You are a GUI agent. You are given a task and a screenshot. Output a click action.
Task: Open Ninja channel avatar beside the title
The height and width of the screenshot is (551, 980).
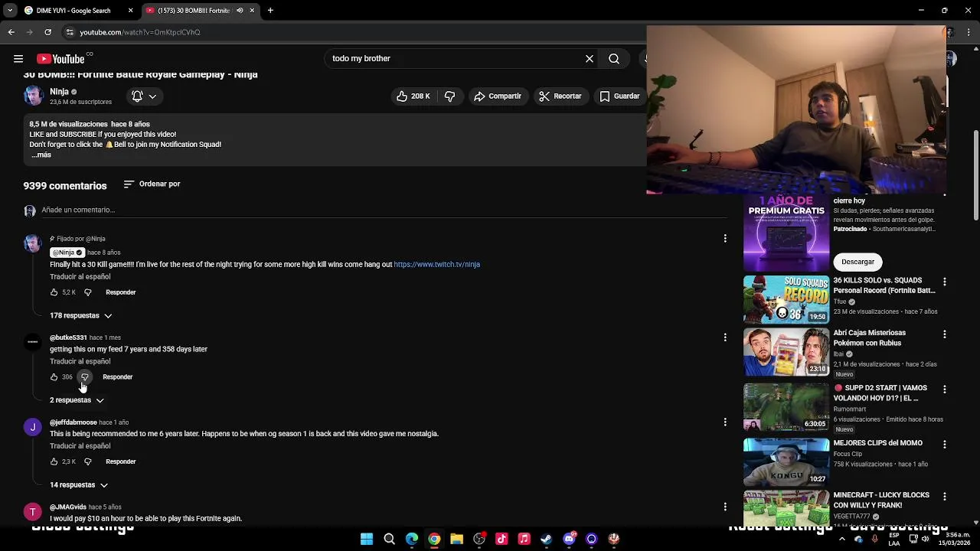click(x=34, y=96)
